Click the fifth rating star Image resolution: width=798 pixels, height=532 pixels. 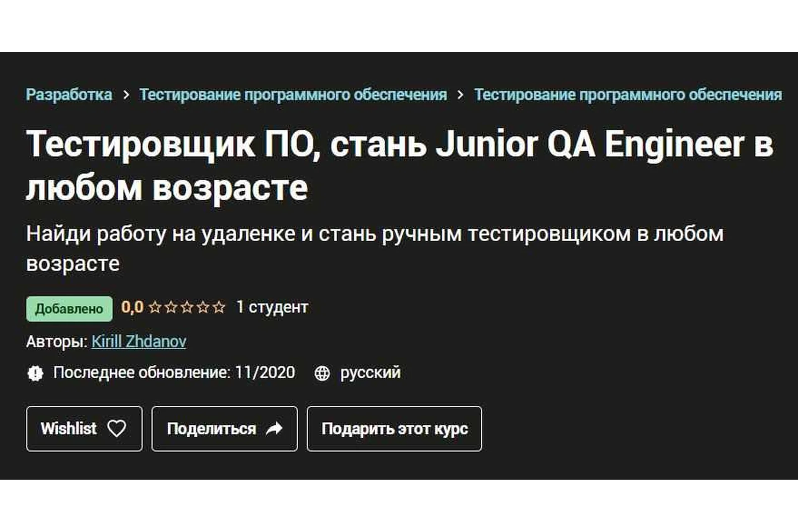click(x=219, y=308)
